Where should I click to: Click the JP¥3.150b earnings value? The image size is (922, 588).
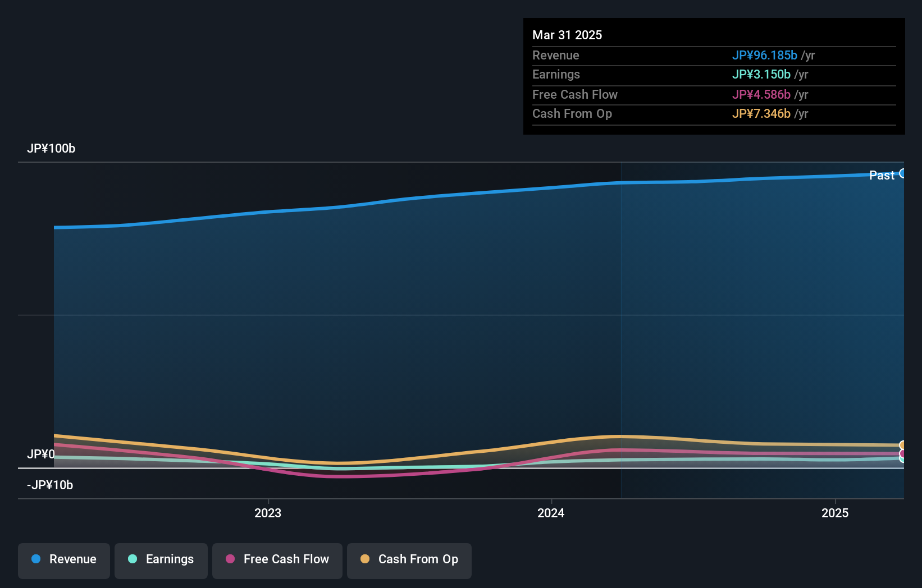761,74
